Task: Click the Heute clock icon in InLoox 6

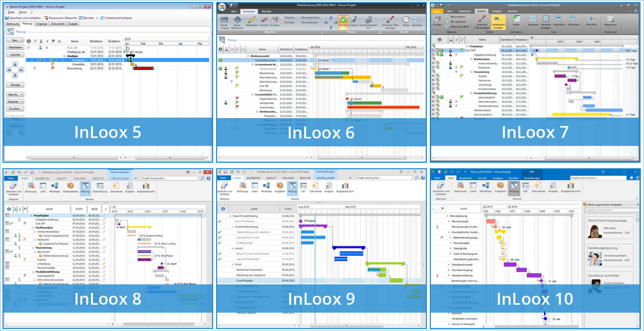Action: 406,19
